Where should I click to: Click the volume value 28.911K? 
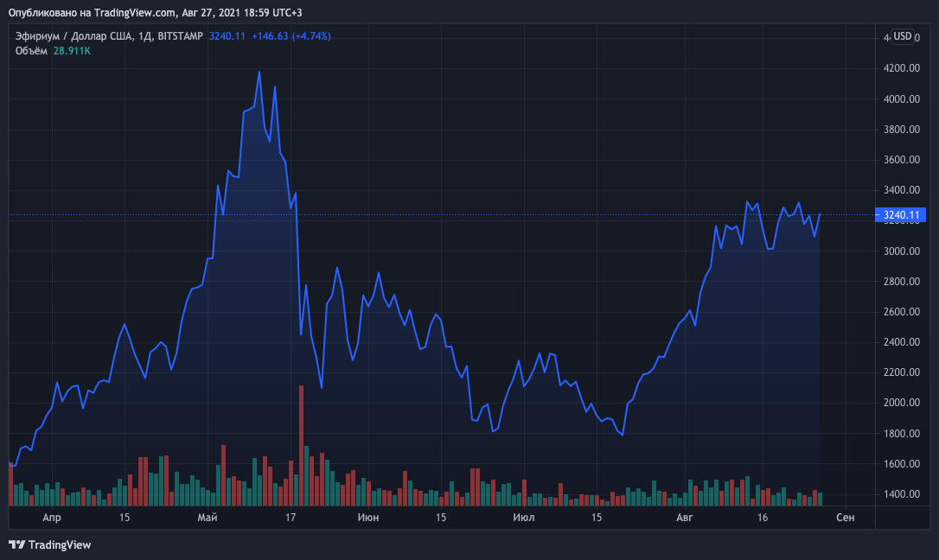point(72,51)
